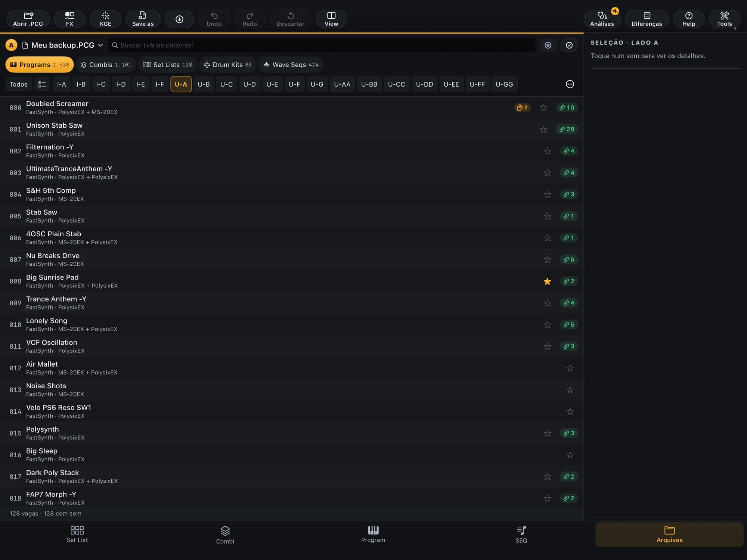This screenshot has height=560, width=747.
Task: Select the U-B bank
Action: (204, 84)
